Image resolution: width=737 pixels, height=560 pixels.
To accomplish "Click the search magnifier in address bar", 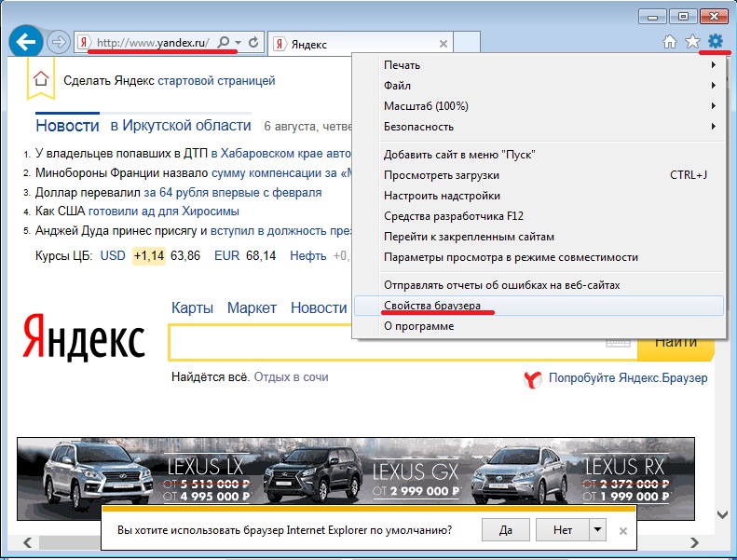I will point(224,43).
